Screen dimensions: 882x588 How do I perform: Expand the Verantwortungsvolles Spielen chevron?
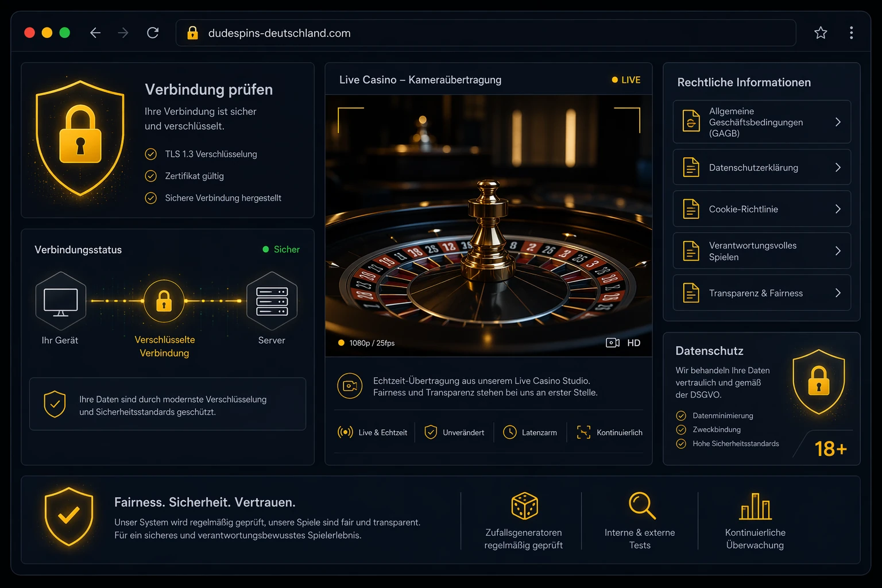(x=838, y=251)
